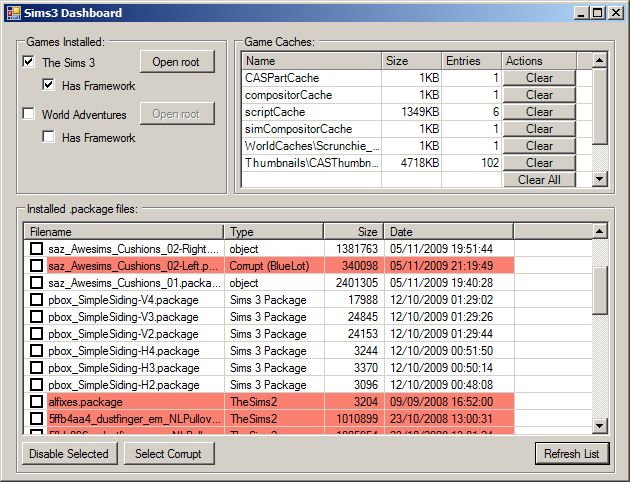Select the 1349KB size cell
Viewport: 630px width, 482px height.
411,112
